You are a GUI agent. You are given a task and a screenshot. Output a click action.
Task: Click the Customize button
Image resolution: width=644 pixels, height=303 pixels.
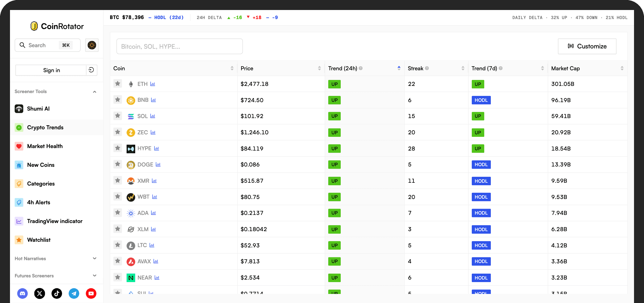[587, 46]
